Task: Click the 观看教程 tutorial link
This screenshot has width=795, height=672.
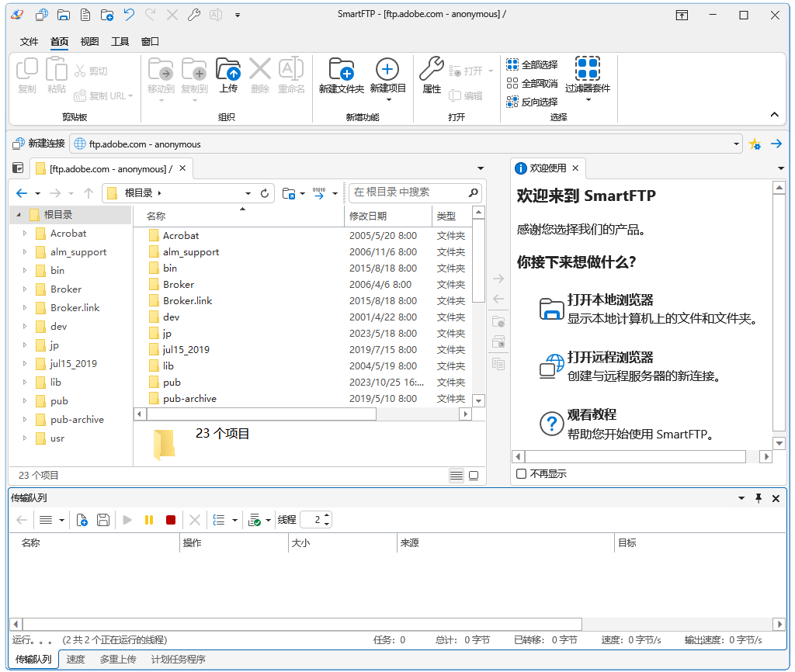Action: point(592,415)
